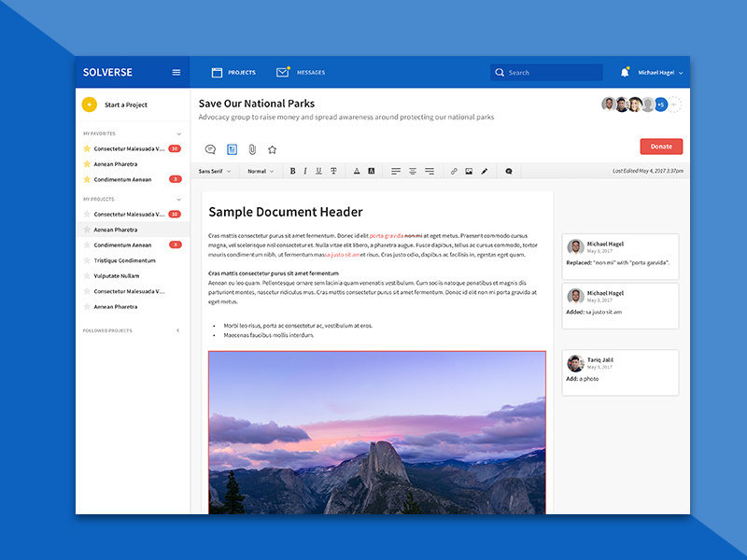Insert a hyperlink using the link icon
747x560 pixels.
tap(454, 171)
